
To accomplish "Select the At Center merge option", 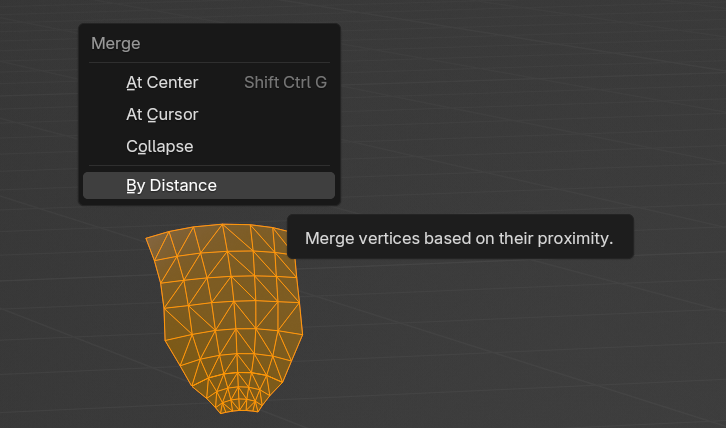I will [162, 83].
